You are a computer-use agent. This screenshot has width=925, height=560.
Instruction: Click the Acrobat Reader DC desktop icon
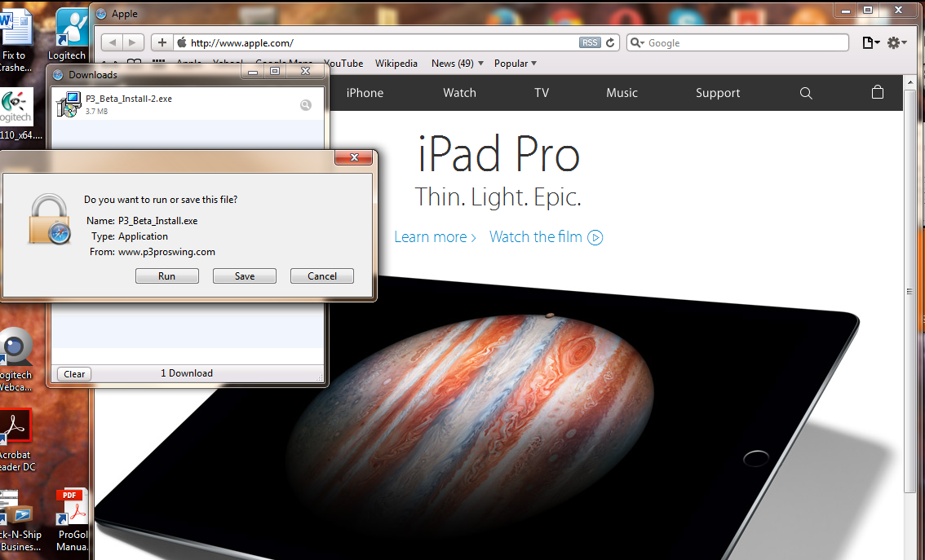click(15, 427)
